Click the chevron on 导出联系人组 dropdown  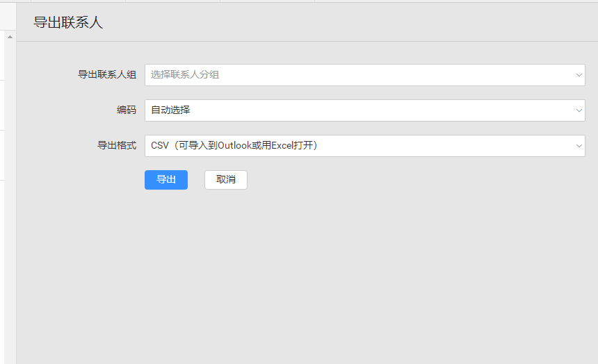click(579, 75)
